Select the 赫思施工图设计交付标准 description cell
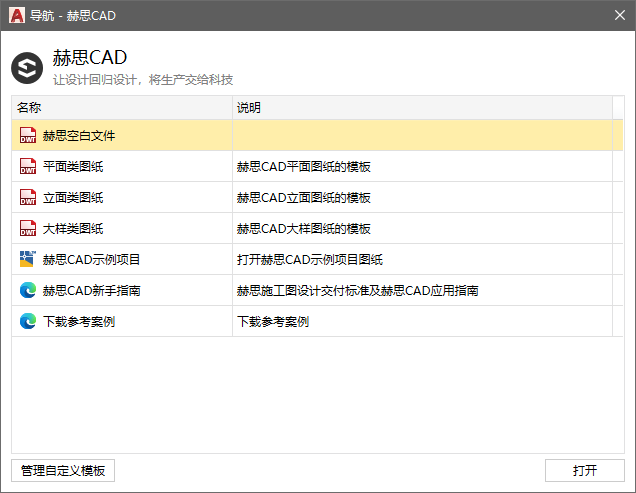 422,291
